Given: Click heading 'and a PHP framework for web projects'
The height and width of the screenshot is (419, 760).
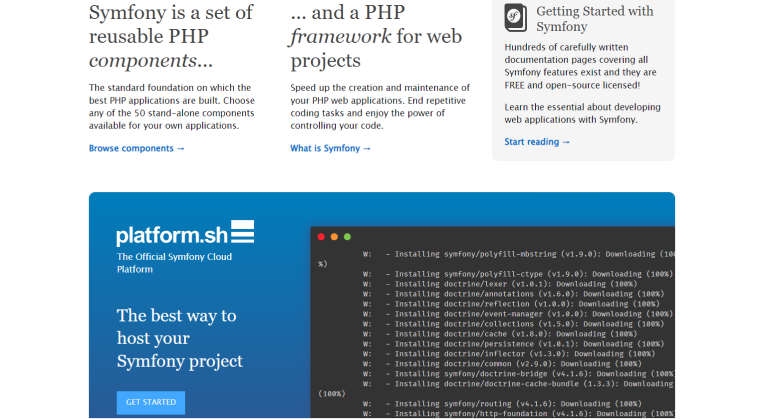Looking at the screenshot, I should 376,36.
